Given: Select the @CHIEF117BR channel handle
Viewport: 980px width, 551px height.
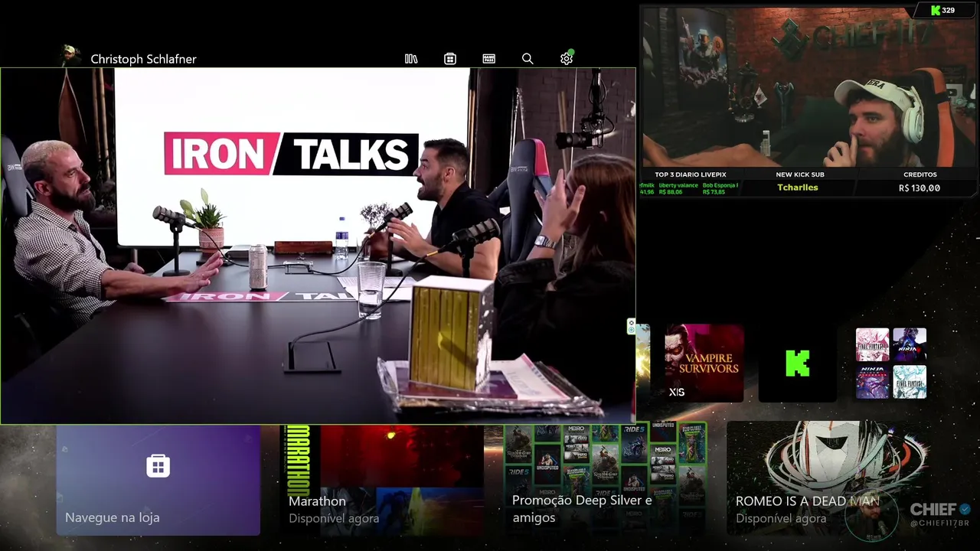Looking at the screenshot, I should [x=940, y=523].
